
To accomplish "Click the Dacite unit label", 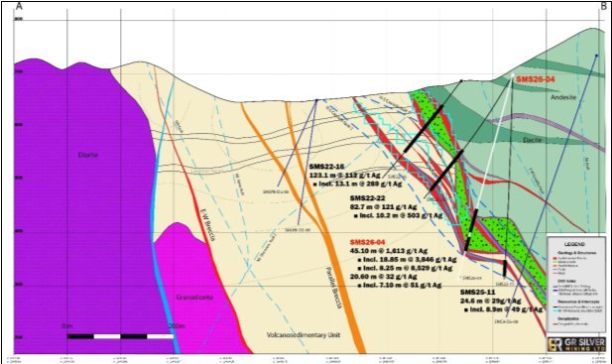I will (533, 140).
